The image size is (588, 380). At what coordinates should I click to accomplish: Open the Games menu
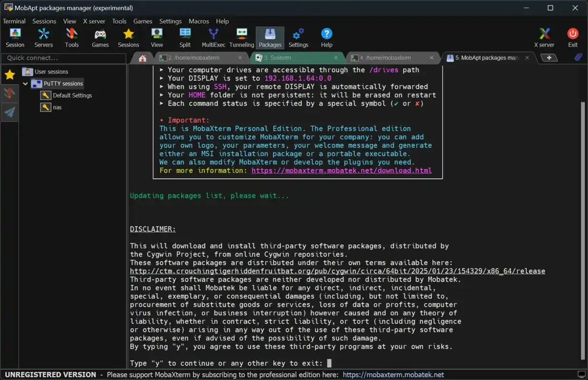coord(143,21)
